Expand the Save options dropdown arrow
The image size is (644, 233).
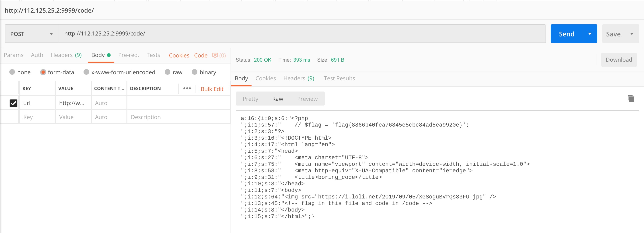[632, 34]
